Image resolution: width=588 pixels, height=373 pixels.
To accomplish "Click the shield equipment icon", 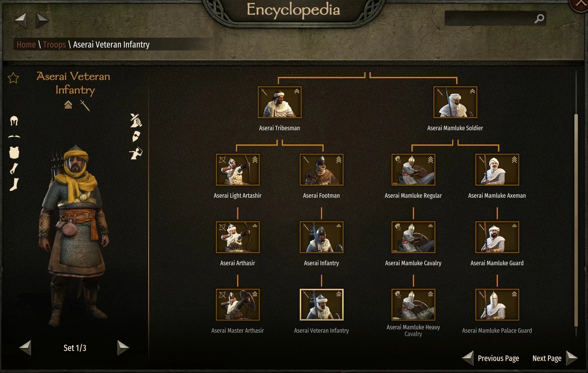I will [x=136, y=136].
